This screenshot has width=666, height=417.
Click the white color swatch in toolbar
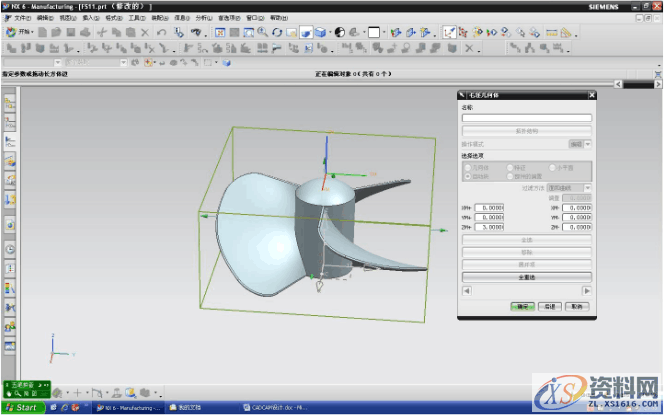(374, 32)
